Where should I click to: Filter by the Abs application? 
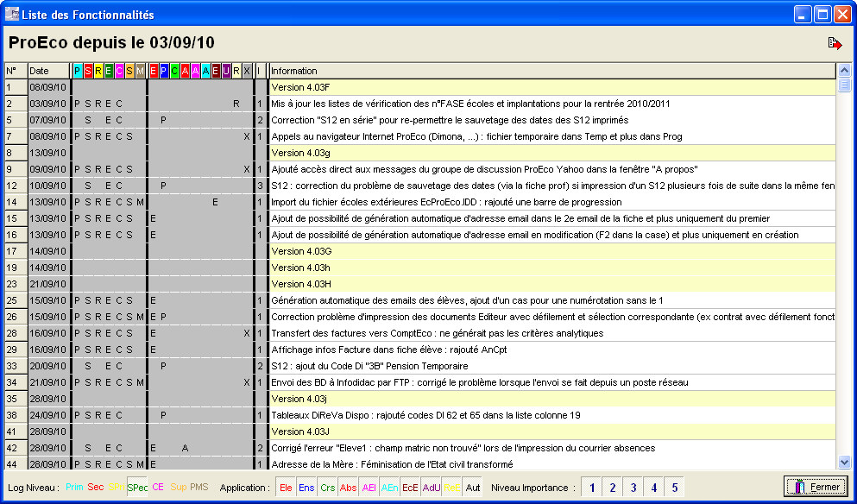click(348, 488)
